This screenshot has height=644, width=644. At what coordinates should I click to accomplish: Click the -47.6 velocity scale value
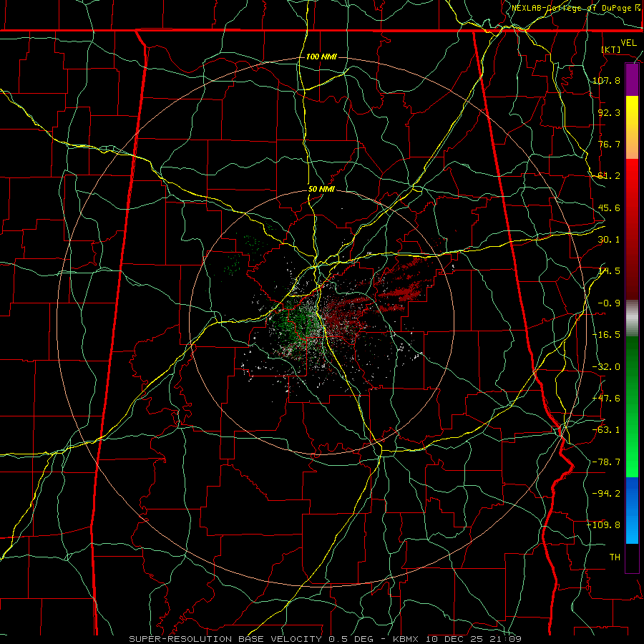pyautogui.click(x=607, y=399)
